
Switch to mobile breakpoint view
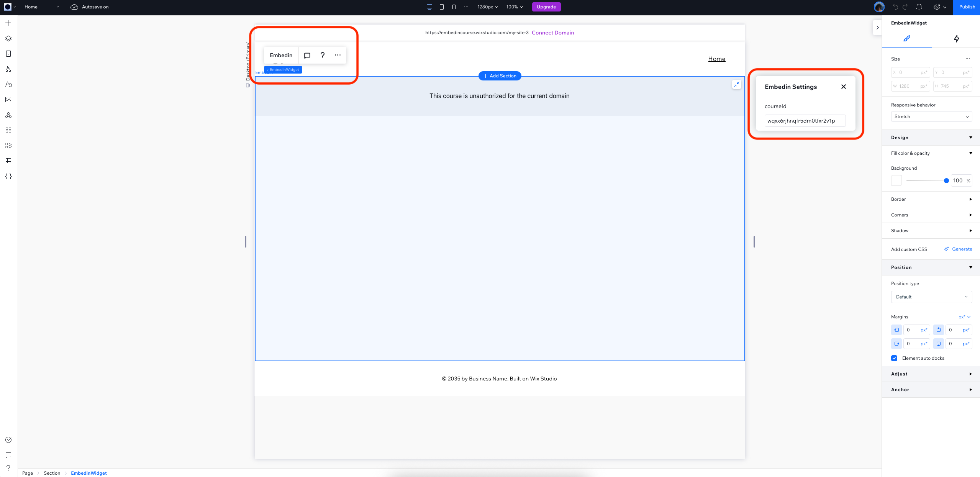(x=454, y=7)
